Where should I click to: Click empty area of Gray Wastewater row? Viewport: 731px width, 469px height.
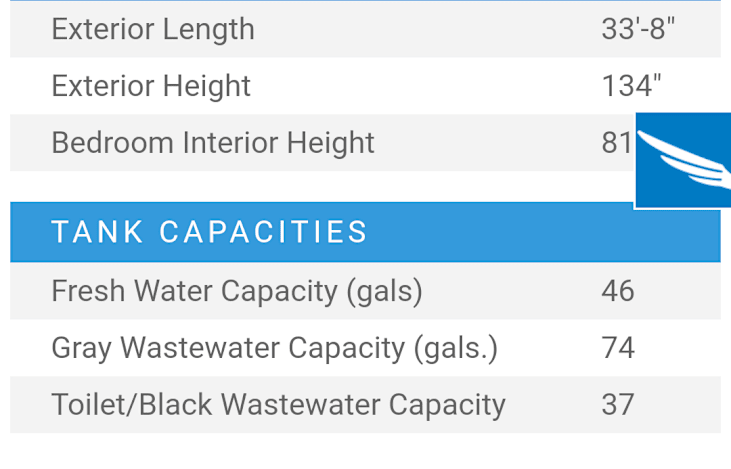tap(550, 348)
